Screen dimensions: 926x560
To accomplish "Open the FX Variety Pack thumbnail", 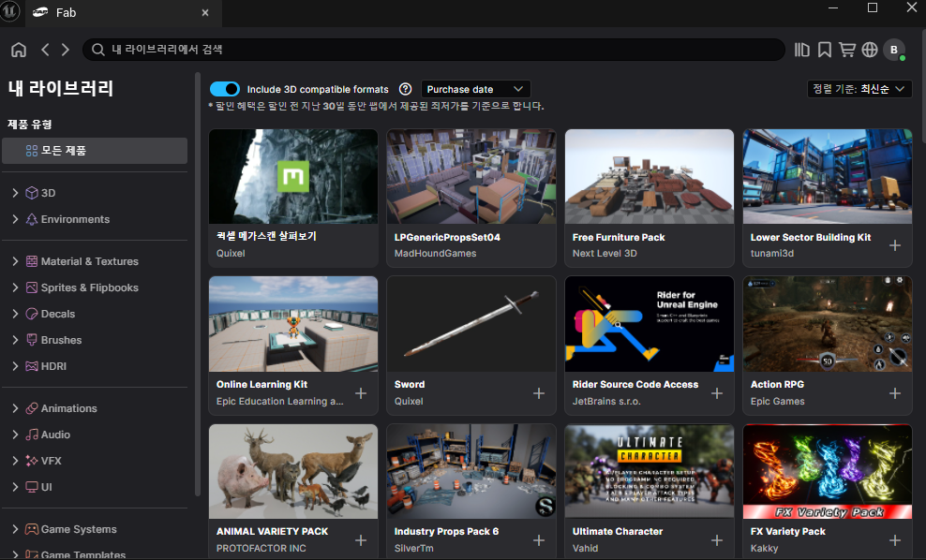I will 828,471.
